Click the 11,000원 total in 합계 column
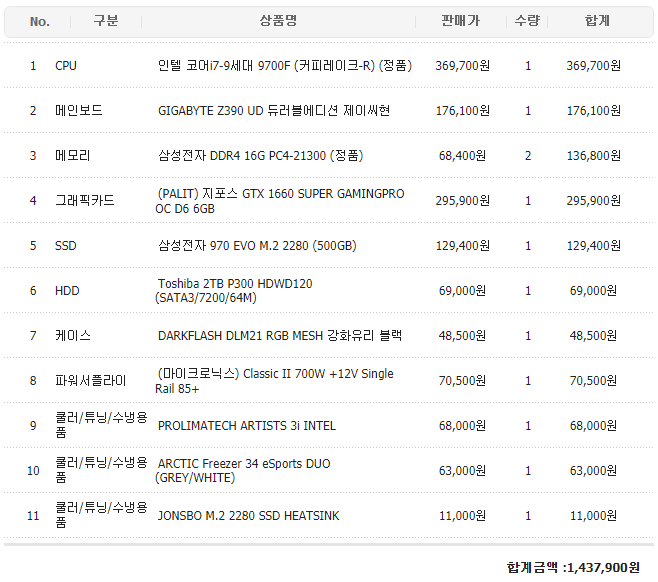The height and width of the screenshot is (582, 658). [593, 515]
